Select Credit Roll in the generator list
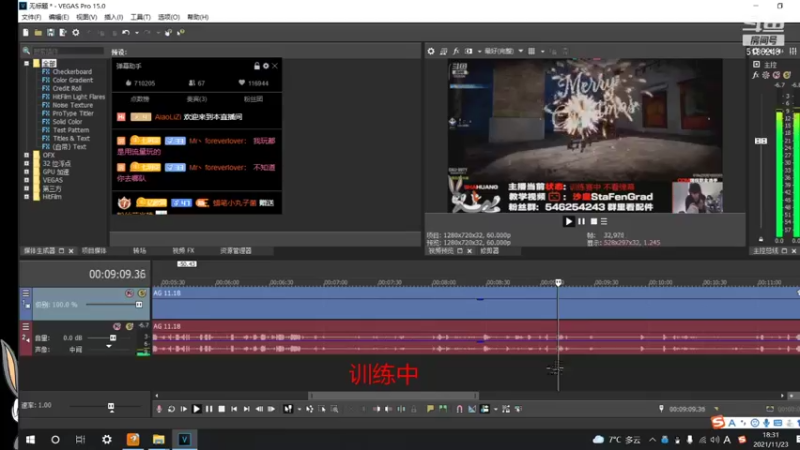The height and width of the screenshot is (450, 800). tap(67, 88)
